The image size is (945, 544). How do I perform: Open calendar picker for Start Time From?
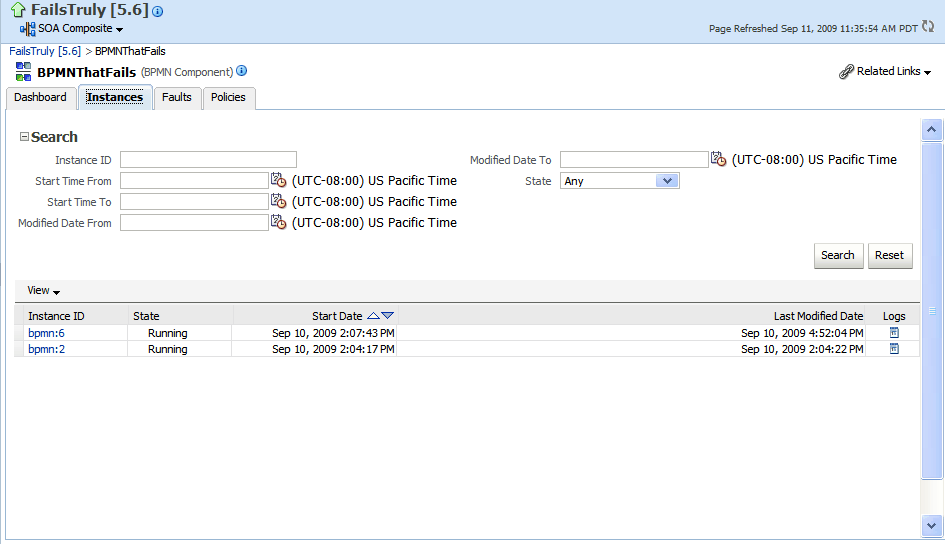point(278,180)
